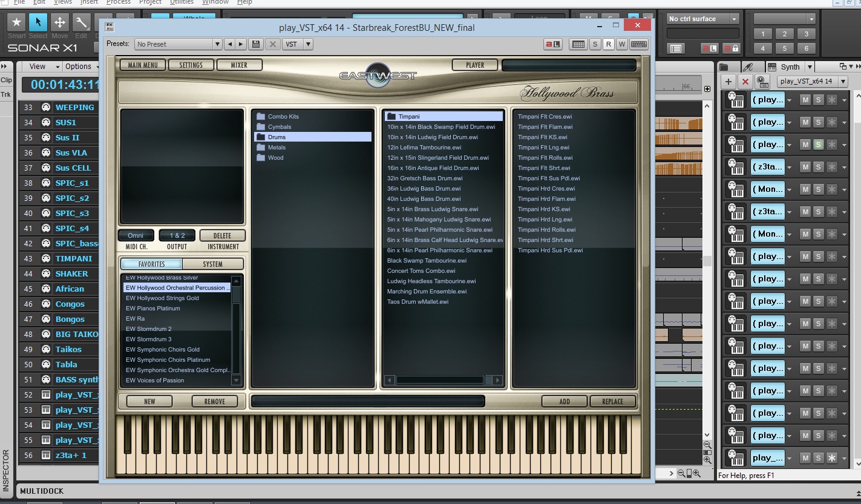Expand the timeline with the plus box icon
Viewport: 861px width, 504px height.
click(x=707, y=89)
